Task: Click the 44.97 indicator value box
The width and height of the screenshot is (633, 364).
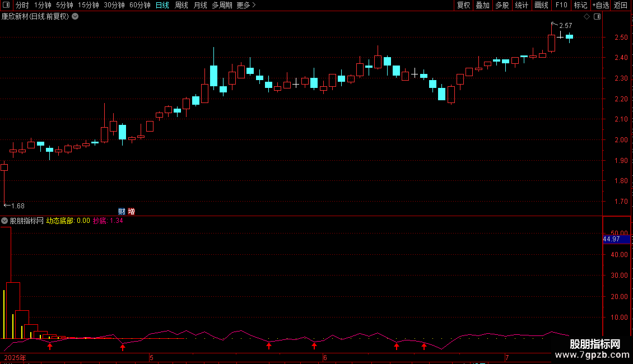Action: click(616, 239)
